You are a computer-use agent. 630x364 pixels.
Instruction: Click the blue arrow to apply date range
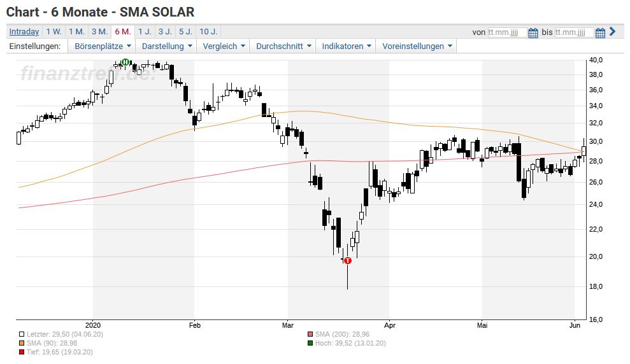(612, 31)
